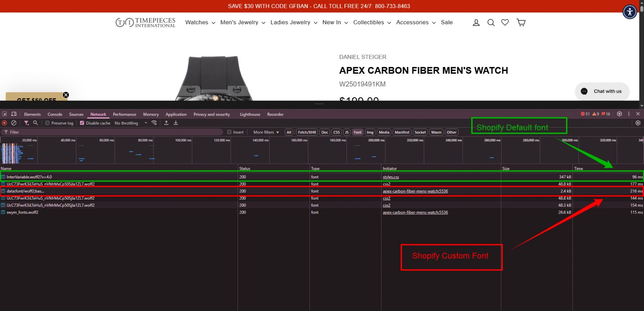Toggle Media type filter
The width and height of the screenshot is (644, 311).
[384, 132]
